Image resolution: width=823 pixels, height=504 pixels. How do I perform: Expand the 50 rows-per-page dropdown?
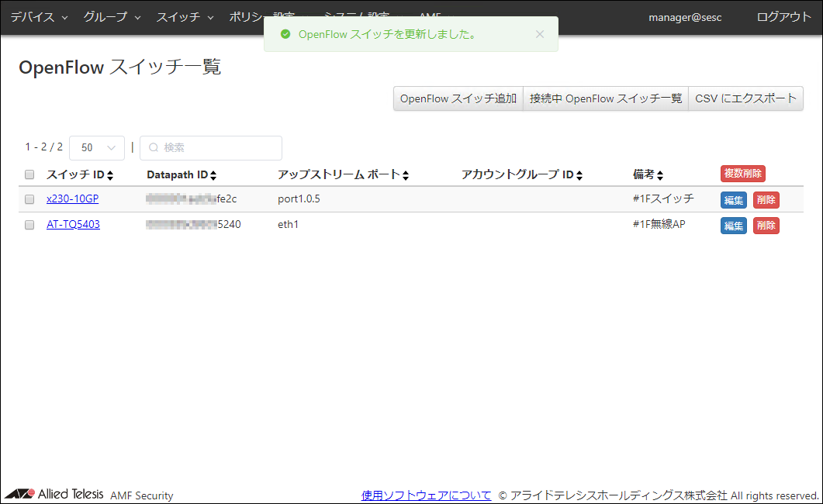tap(97, 148)
